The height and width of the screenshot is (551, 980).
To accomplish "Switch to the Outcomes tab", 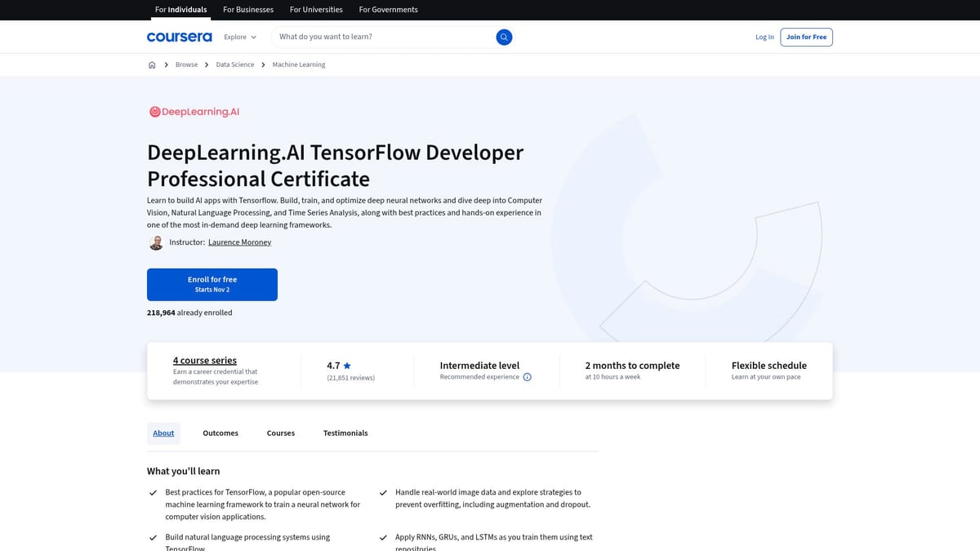I will 220,433.
